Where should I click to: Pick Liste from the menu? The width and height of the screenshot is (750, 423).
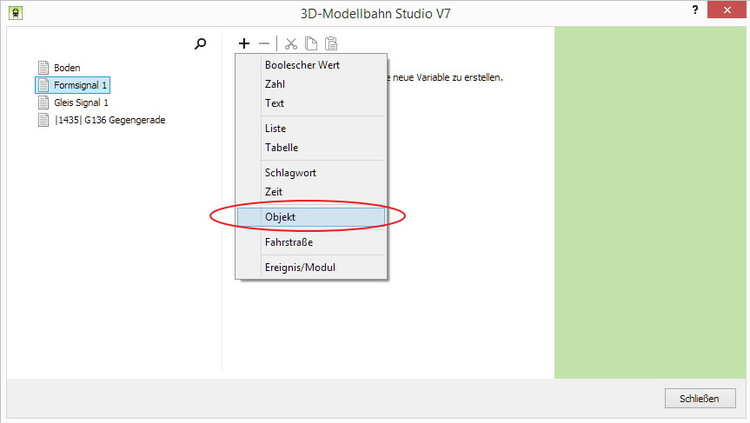click(x=311, y=128)
